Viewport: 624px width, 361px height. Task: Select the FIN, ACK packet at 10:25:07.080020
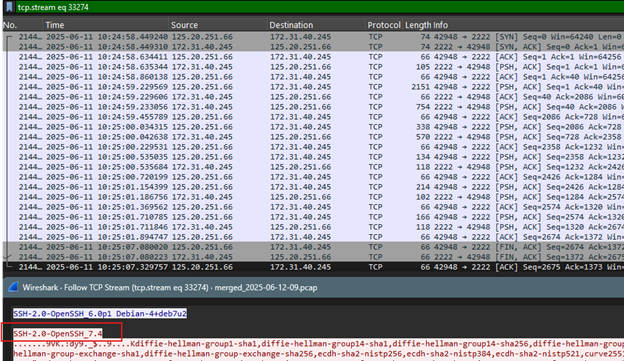tap(313, 247)
